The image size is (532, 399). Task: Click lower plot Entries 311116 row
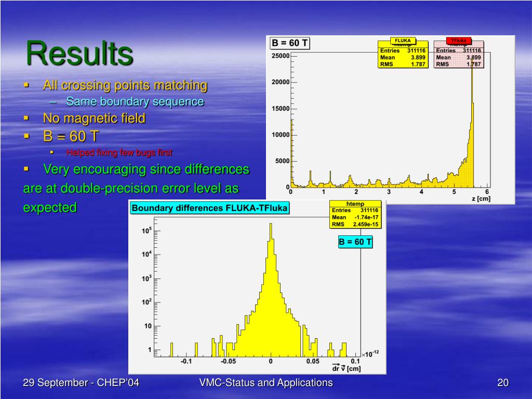point(355,210)
